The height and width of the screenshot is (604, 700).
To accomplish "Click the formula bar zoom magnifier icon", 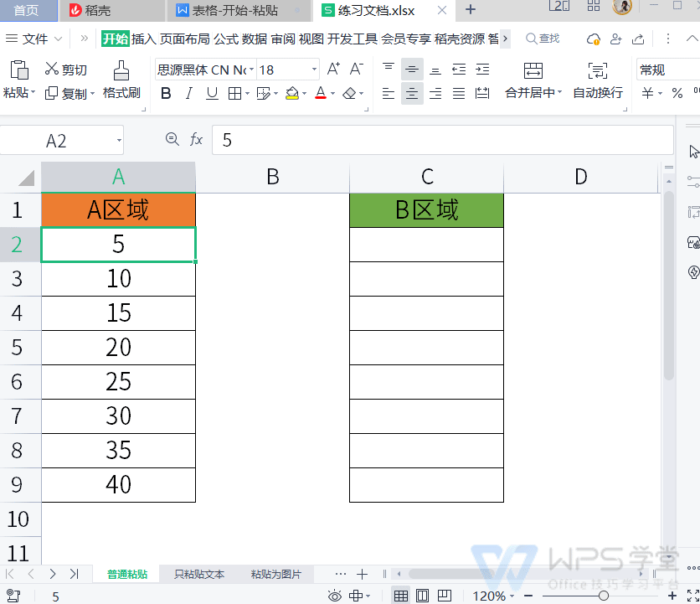I will point(172,139).
